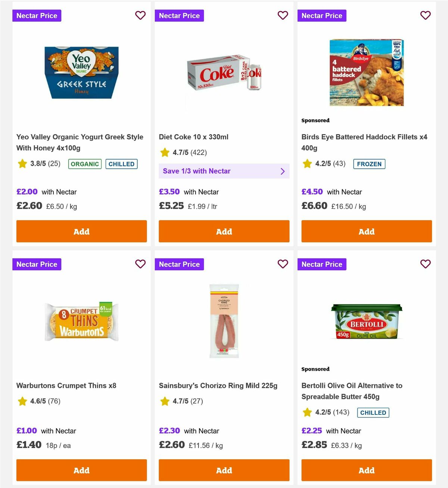Open the Diet Coke 10 x 330ml listing

click(x=193, y=137)
